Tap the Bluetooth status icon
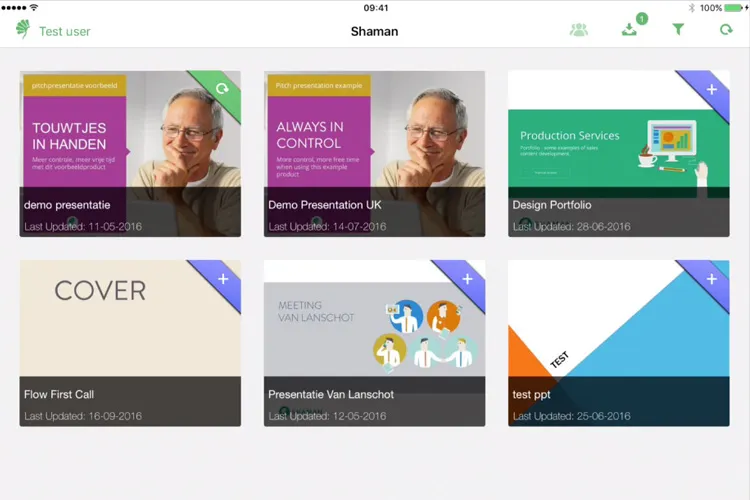This screenshot has width=750, height=500. (x=692, y=8)
